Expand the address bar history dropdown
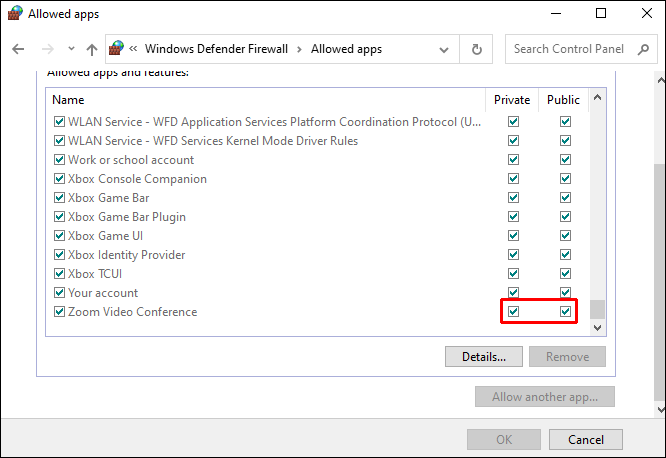The width and height of the screenshot is (666, 458). [x=446, y=49]
